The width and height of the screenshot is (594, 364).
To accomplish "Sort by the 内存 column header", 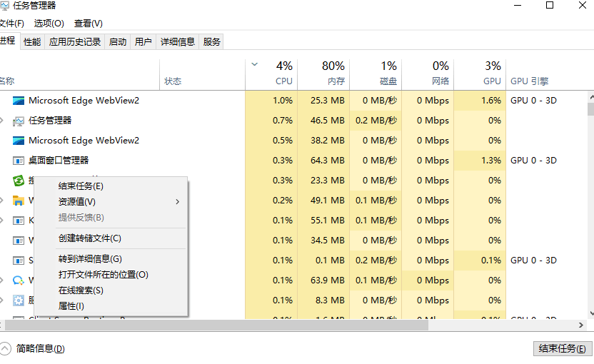I will pos(323,75).
